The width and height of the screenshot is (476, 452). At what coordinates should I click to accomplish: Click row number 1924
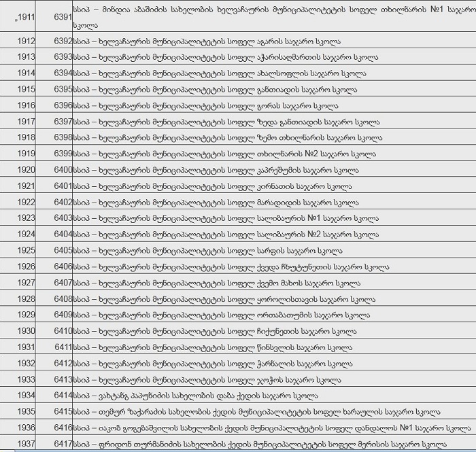point(26,234)
